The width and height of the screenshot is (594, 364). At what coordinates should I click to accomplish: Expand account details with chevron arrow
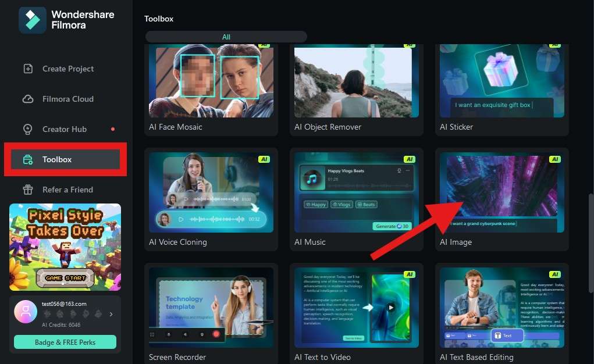[x=111, y=314]
